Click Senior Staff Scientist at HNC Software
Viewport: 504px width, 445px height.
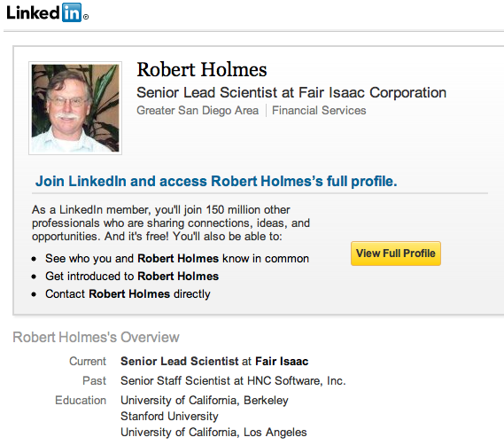click(x=233, y=380)
